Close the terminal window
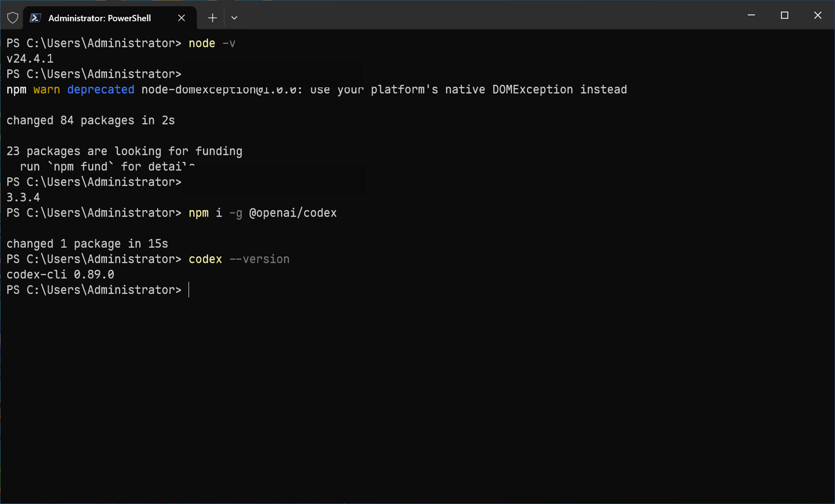The width and height of the screenshot is (835, 504). [818, 15]
